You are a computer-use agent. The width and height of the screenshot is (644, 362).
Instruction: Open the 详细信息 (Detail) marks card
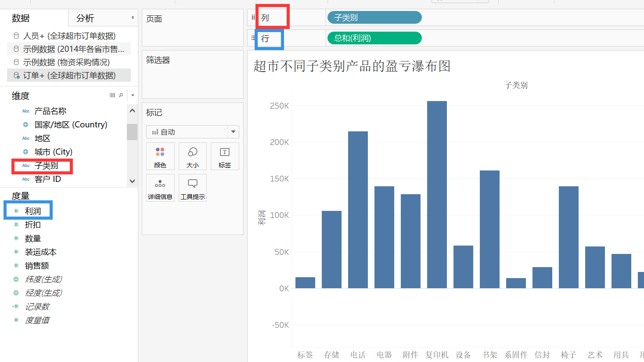(160, 188)
